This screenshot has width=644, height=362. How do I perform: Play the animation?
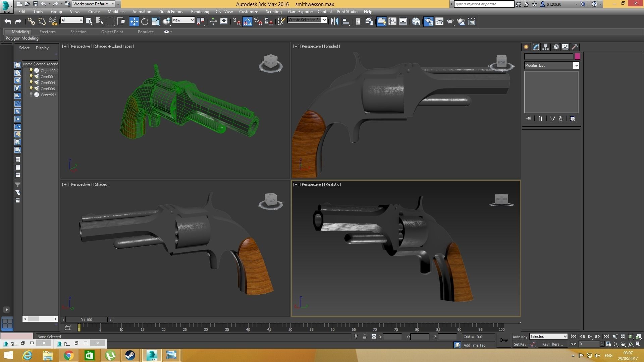[x=590, y=337]
